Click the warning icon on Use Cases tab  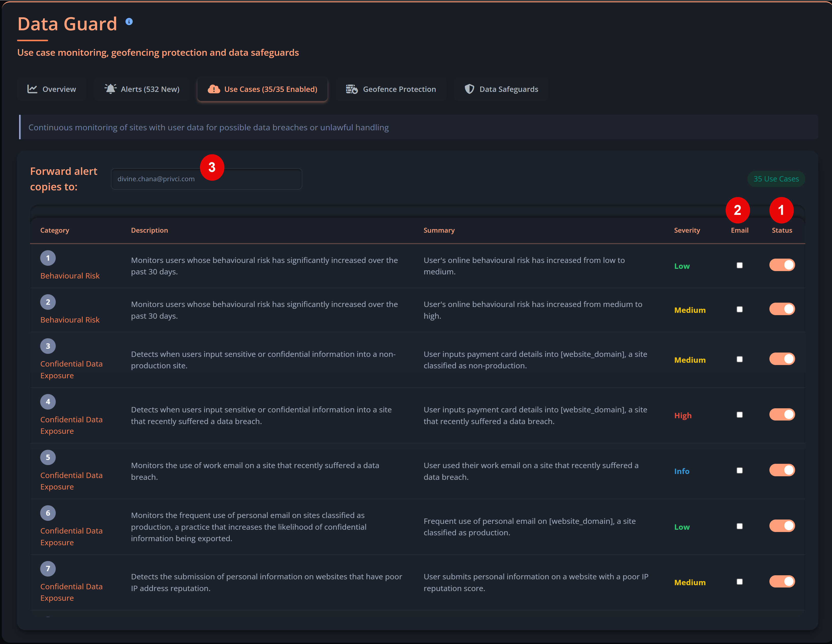[214, 89]
